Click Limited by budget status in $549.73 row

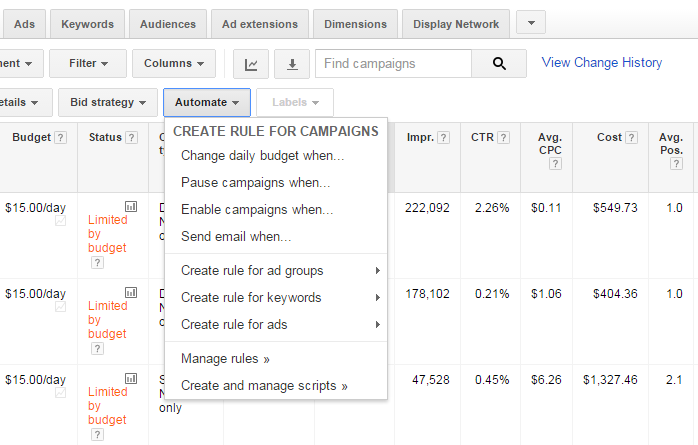point(108,234)
